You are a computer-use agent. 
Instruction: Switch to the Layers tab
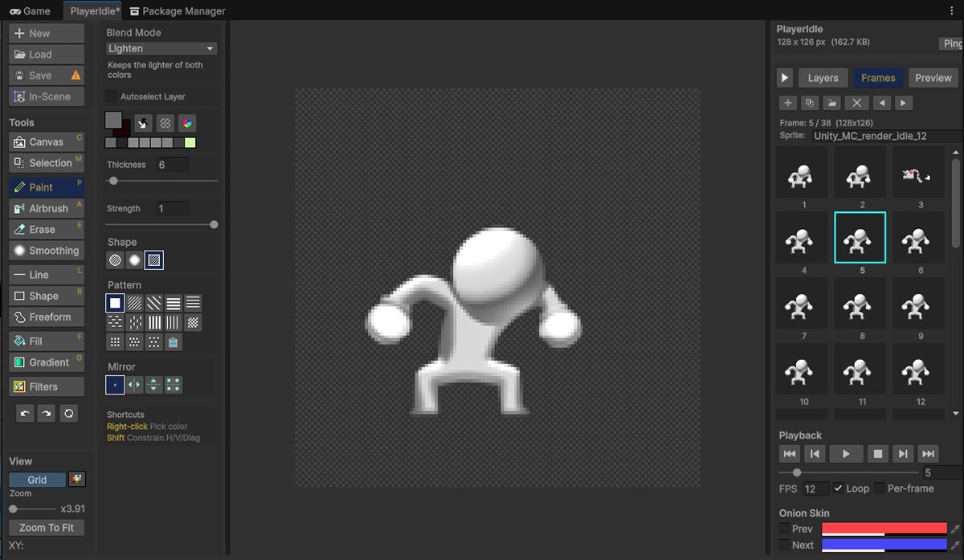coord(822,78)
